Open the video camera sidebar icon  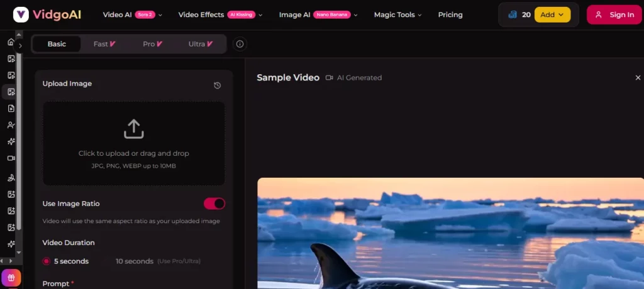(11, 158)
